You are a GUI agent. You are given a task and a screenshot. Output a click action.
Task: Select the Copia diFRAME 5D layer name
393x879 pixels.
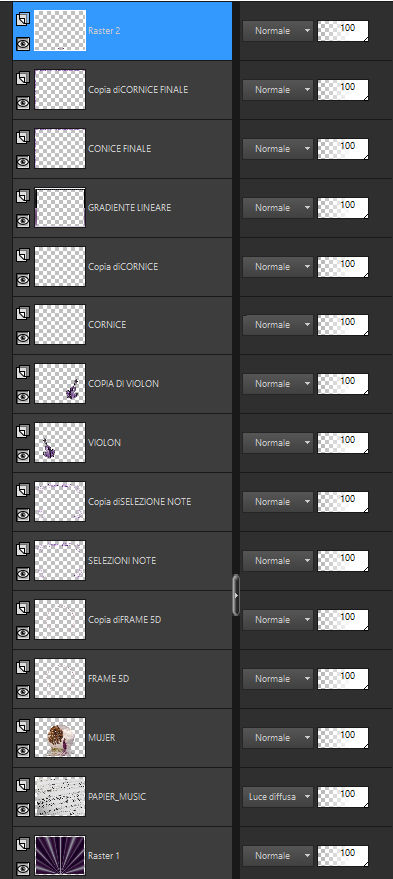coord(124,619)
